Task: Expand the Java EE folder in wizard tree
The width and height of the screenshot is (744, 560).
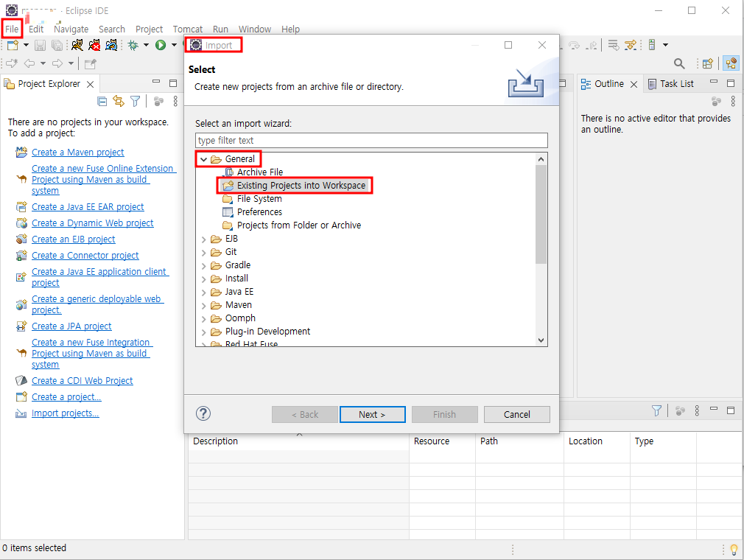Action: pos(203,293)
